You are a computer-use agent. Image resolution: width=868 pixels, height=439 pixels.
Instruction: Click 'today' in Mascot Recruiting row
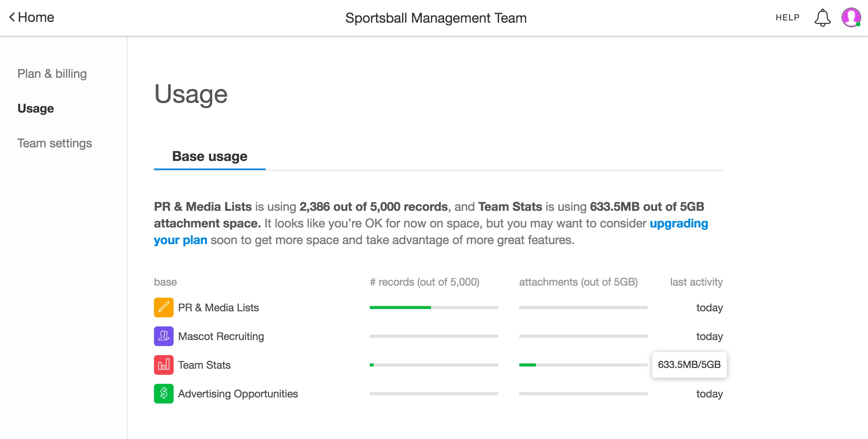tap(709, 336)
